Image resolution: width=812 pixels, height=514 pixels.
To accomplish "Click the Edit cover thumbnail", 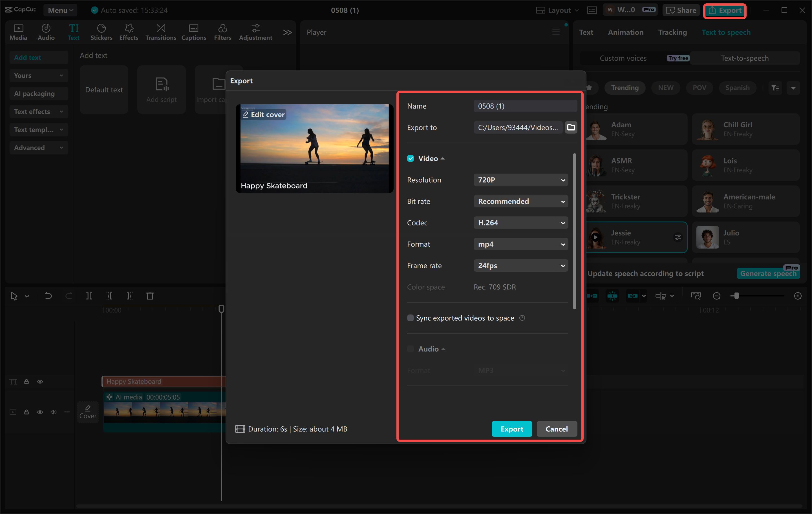I will coord(263,114).
